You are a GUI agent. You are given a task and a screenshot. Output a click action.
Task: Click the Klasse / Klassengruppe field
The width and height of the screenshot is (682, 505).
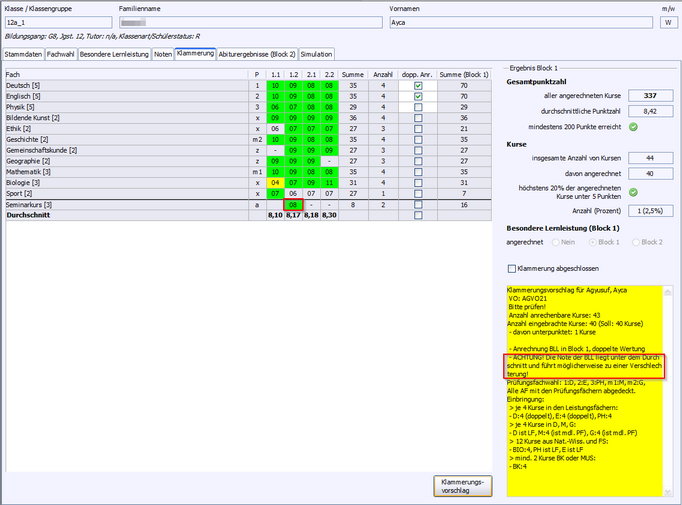tap(57, 21)
